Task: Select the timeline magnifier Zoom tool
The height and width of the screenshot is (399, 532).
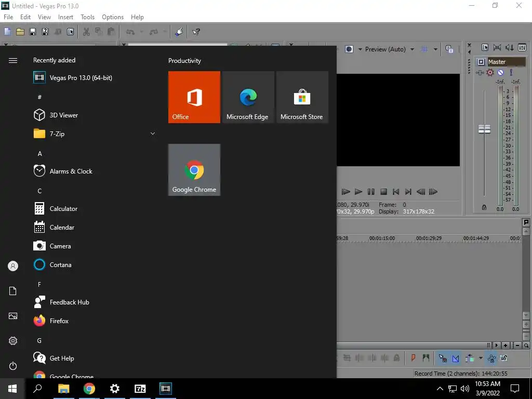Action: tap(526, 345)
